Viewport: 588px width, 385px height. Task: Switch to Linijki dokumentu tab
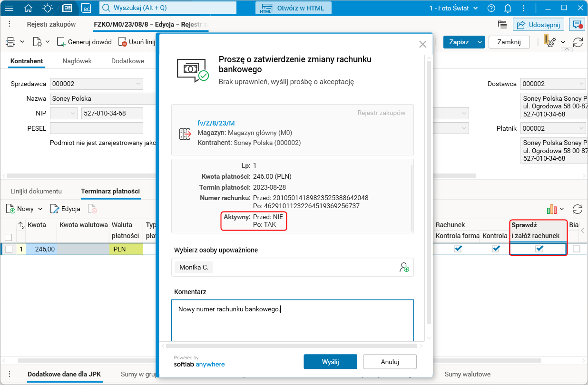click(x=36, y=191)
